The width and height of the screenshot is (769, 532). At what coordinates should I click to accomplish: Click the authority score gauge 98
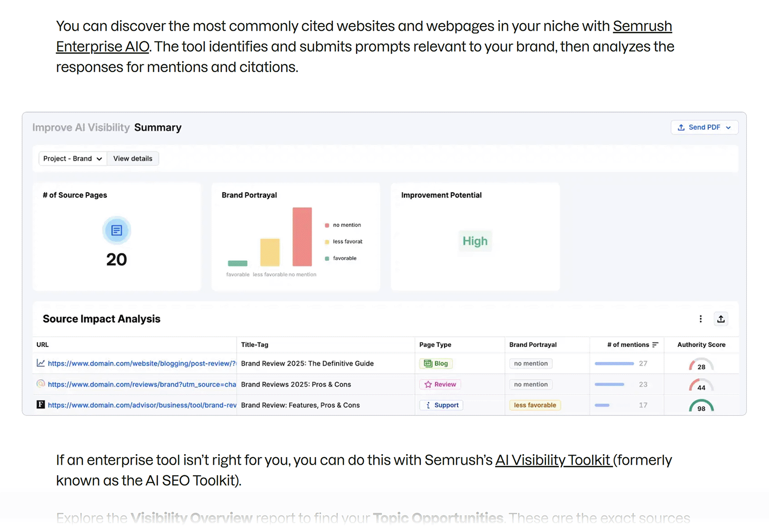pyautogui.click(x=701, y=406)
